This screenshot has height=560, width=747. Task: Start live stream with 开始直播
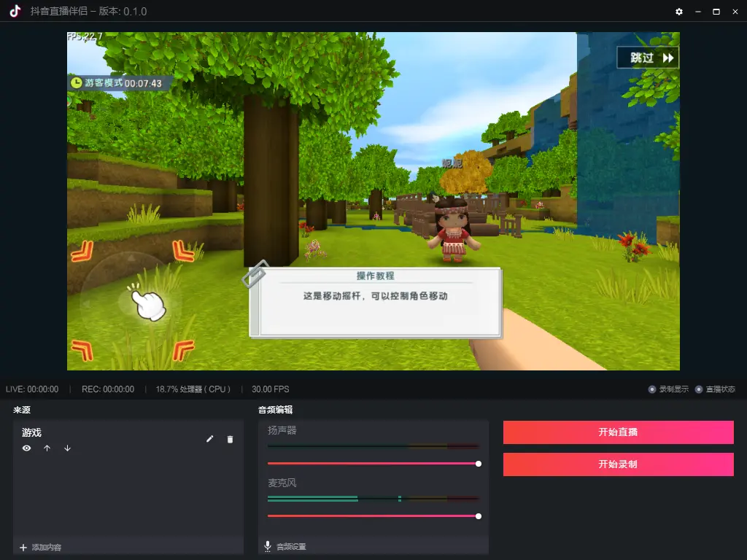[619, 432]
